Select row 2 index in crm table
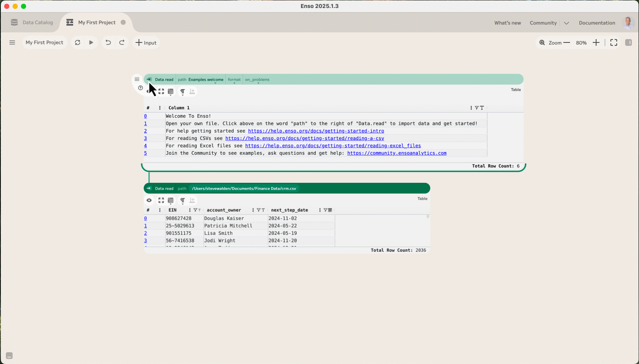Image resolution: width=639 pixels, height=364 pixels. 145,233
